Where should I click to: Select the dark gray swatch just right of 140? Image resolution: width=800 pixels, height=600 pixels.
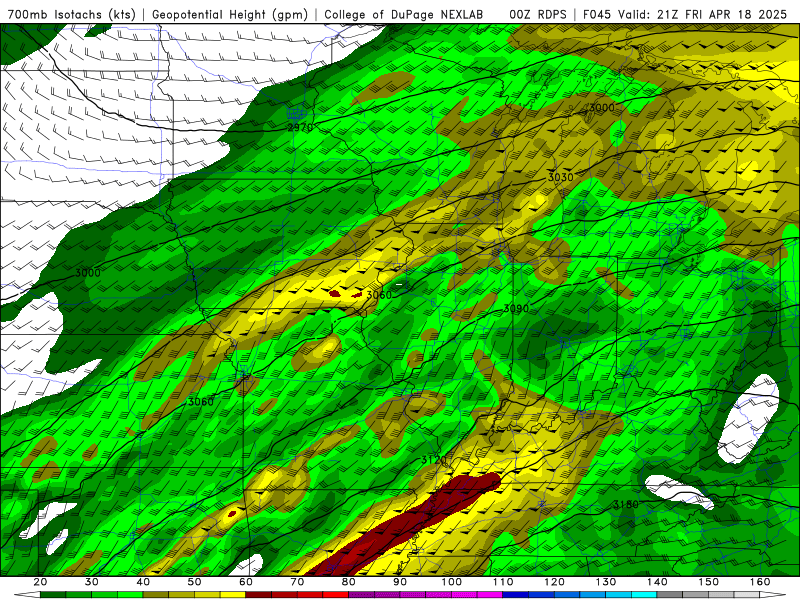coord(670,595)
